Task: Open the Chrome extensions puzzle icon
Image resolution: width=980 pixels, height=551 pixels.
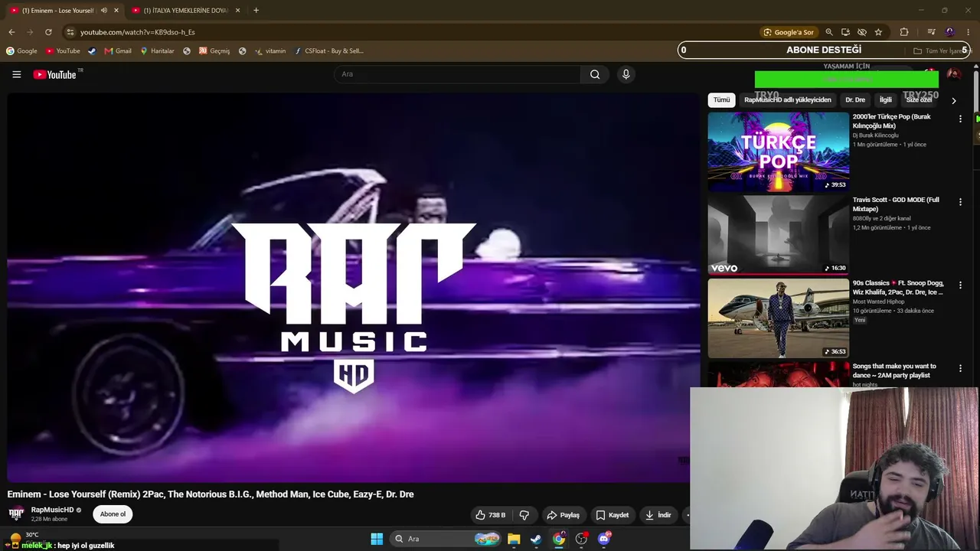Action: (904, 32)
